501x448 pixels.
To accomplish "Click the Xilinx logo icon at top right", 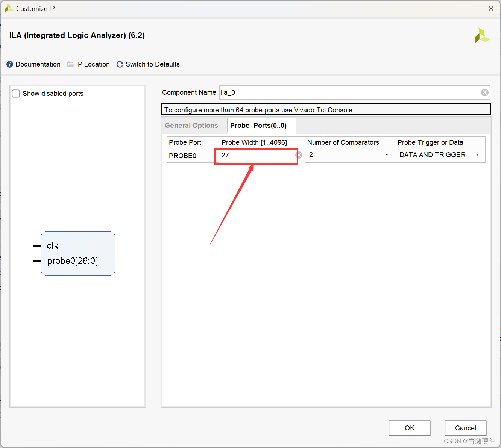I will (482, 36).
